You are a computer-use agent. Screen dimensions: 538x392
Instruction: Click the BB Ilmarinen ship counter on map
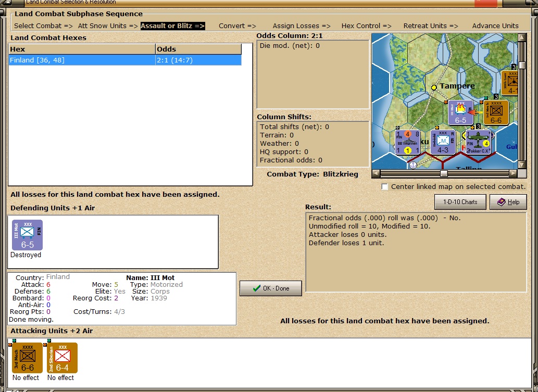click(407, 142)
